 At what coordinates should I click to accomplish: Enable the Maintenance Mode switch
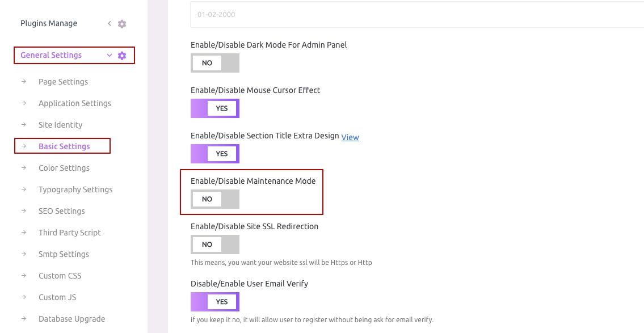pyautogui.click(x=215, y=199)
